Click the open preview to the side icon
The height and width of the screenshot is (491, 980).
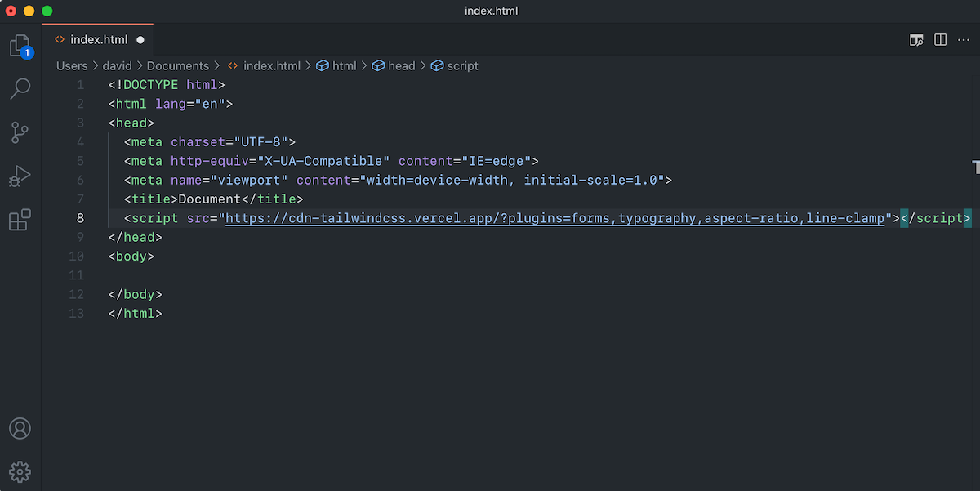(x=916, y=39)
